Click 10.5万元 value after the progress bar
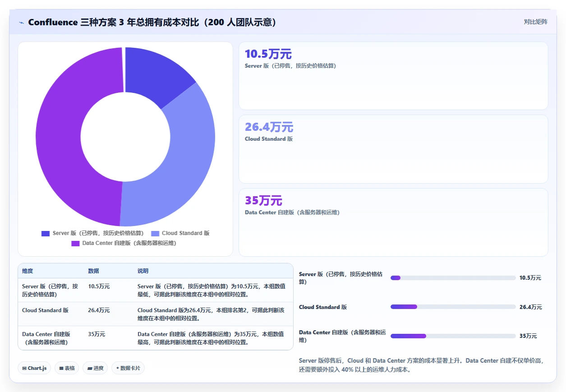 click(530, 278)
